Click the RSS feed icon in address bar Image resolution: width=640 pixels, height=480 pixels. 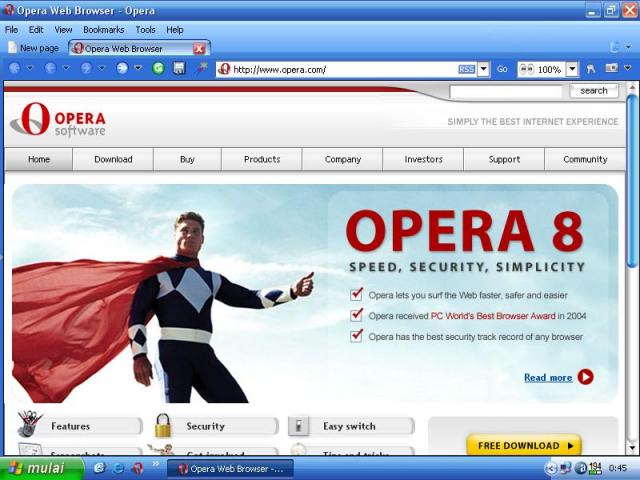(466, 69)
